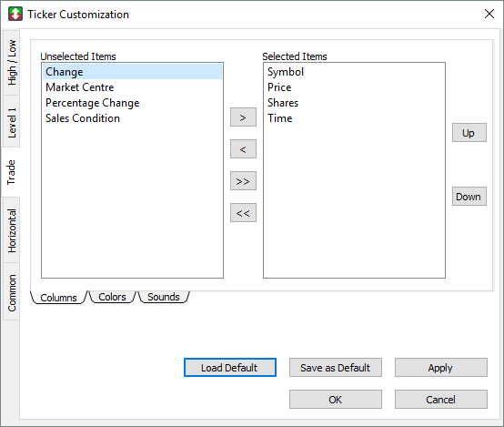This screenshot has height=427, width=504.
Task: Click the Load Default button
Action: coord(230,368)
